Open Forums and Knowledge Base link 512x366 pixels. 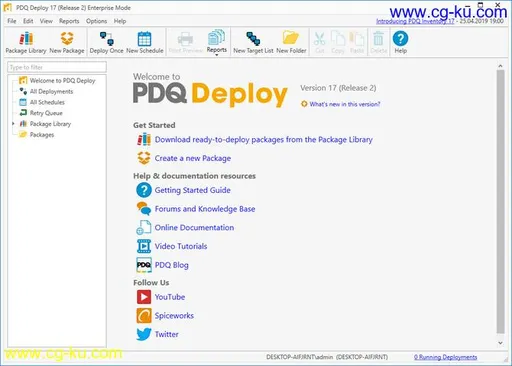click(x=205, y=209)
